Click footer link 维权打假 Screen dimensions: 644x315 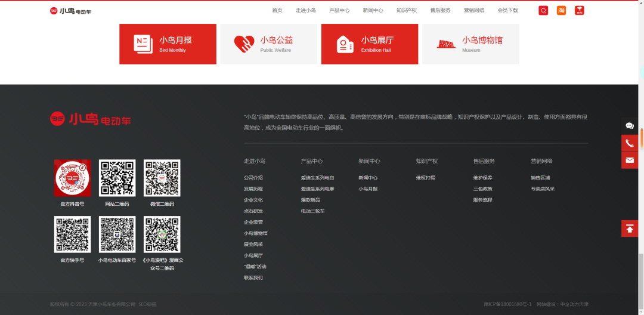click(425, 178)
